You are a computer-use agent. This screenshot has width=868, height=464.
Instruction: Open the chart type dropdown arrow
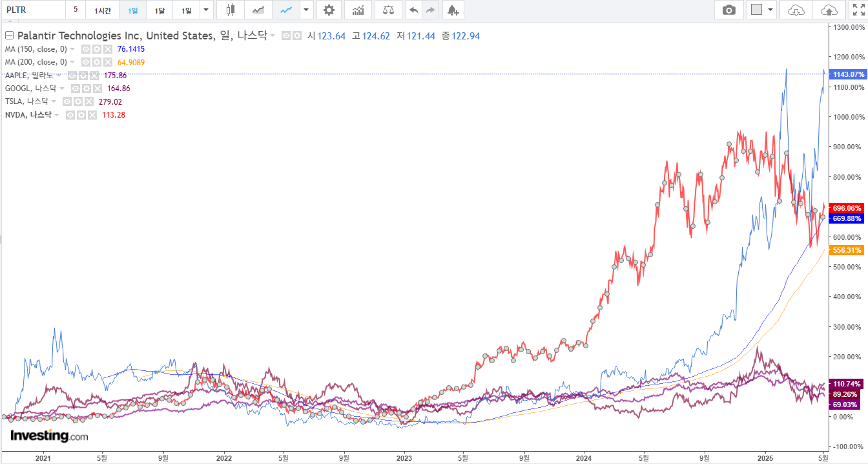[x=305, y=10]
